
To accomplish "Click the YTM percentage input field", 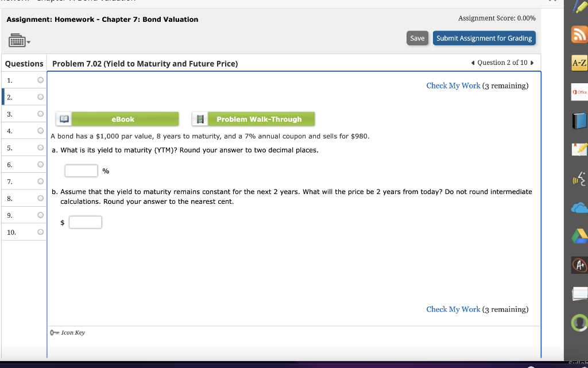I will coord(81,171).
